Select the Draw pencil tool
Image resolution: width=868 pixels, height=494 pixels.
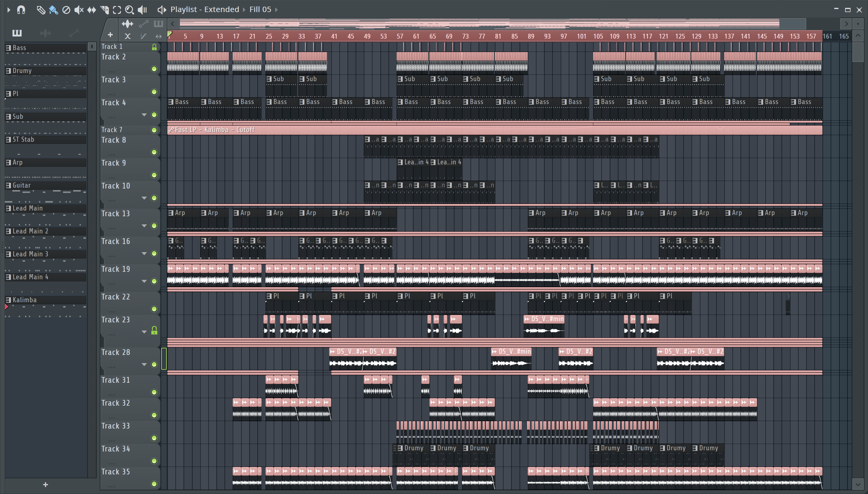[x=41, y=10]
